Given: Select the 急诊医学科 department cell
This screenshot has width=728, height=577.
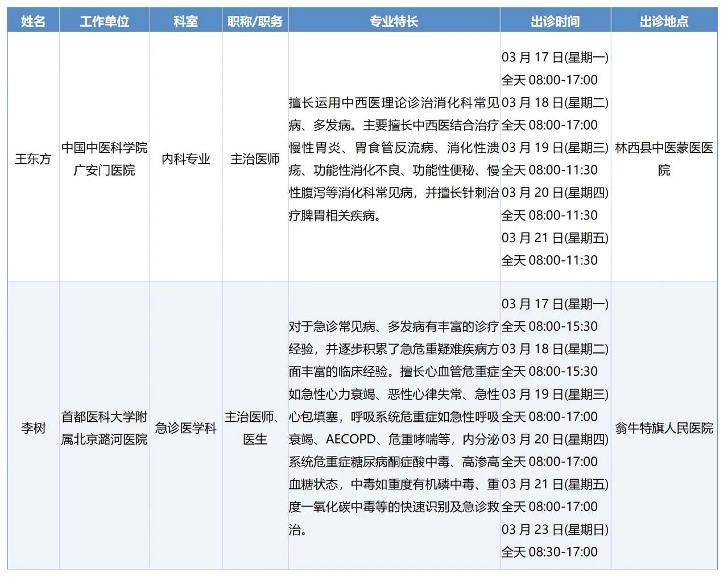Looking at the screenshot, I should pos(186,428).
